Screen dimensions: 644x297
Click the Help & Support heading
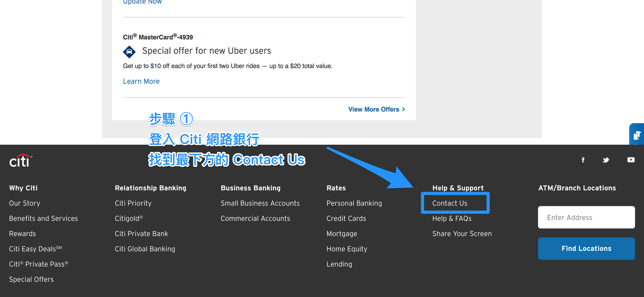tap(458, 188)
